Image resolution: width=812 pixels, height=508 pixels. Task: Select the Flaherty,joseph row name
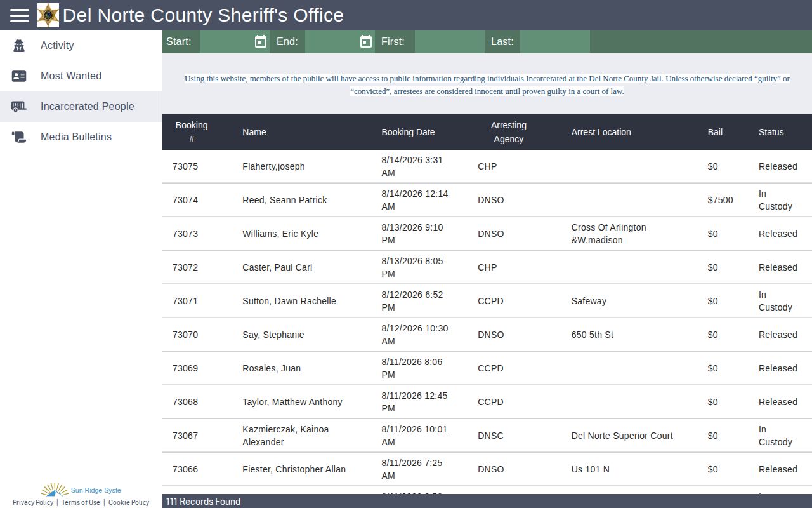click(x=273, y=166)
